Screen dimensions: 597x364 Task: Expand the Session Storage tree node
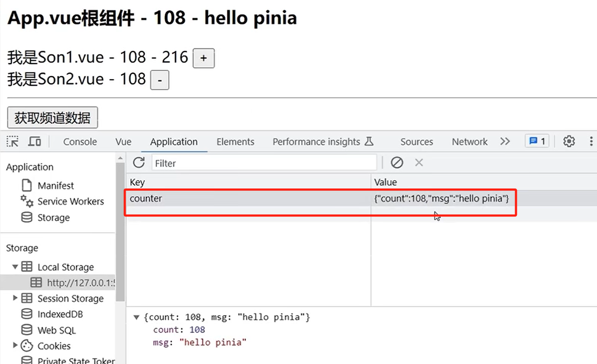tap(15, 298)
